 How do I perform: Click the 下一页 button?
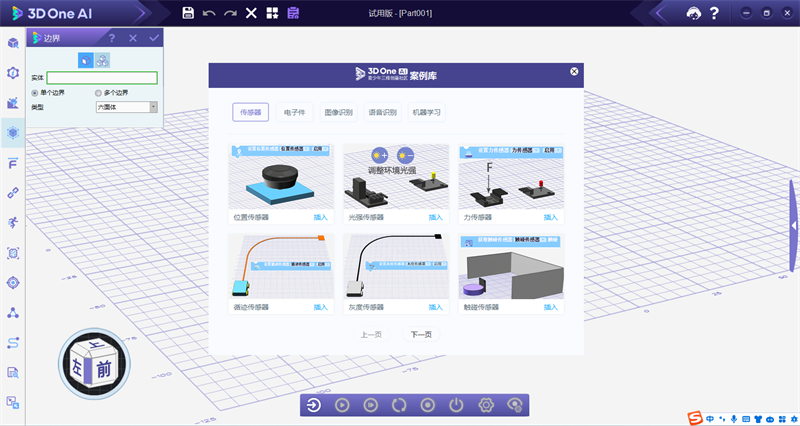421,334
